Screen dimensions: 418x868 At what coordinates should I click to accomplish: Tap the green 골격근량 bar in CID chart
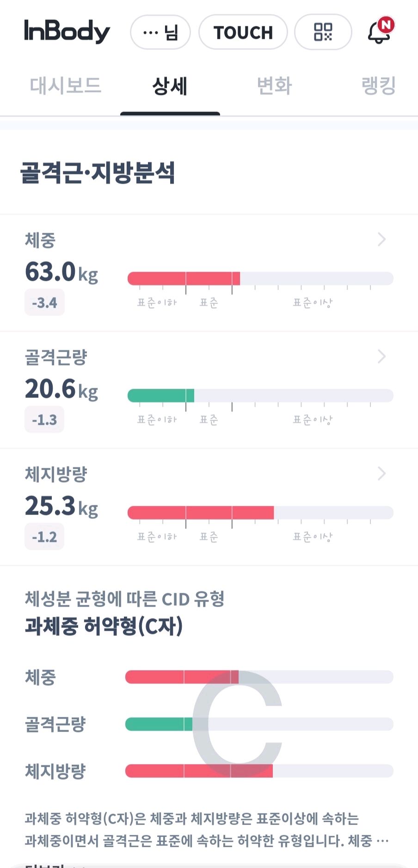159,724
